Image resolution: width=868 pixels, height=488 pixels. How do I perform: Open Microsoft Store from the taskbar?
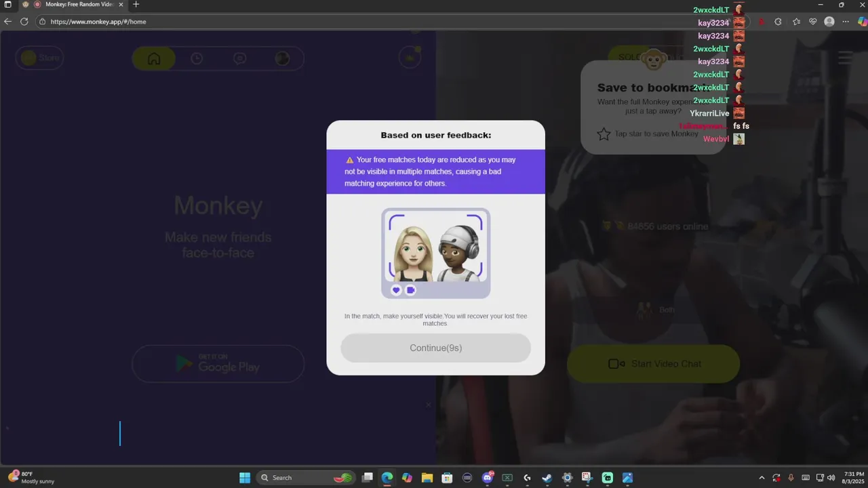click(447, 478)
